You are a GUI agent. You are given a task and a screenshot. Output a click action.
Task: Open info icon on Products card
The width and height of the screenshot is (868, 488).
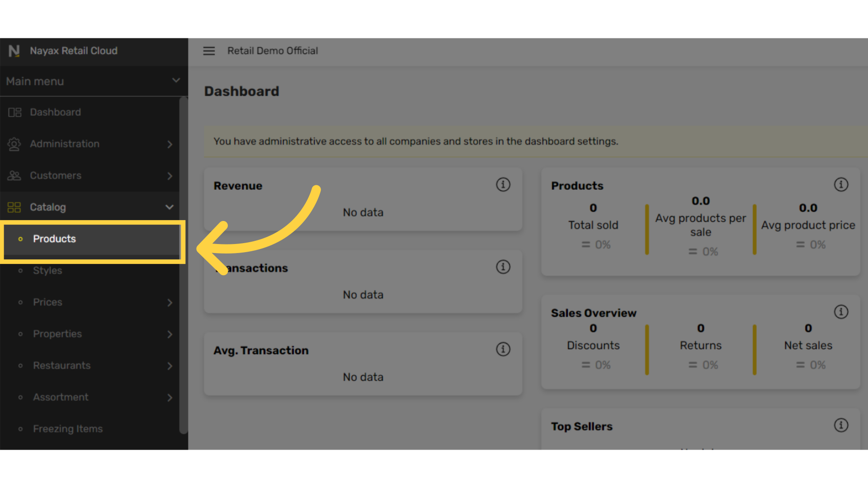841,184
